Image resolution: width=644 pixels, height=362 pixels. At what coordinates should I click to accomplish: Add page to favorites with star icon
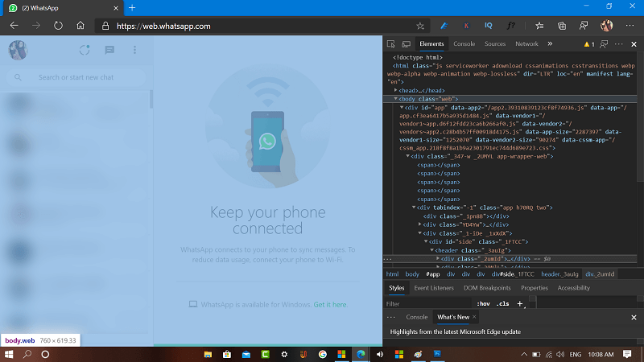[419, 26]
